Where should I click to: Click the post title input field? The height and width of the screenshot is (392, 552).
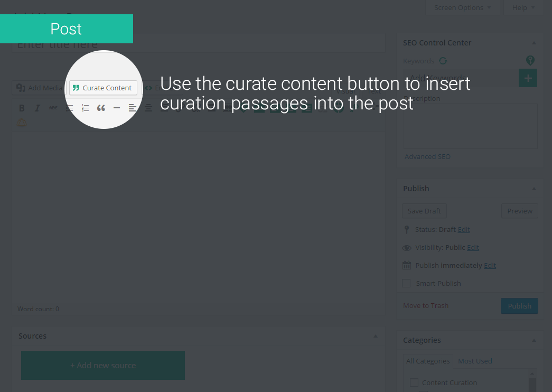199,44
